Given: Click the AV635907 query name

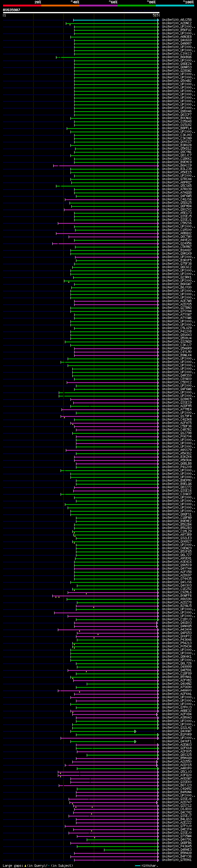Looking at the screenshot, I should 11,10.
